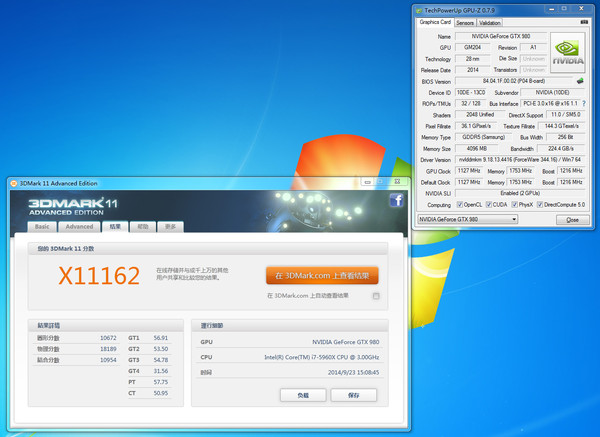Click the graphics score value 10672

pyautogui.click(x=108, y=338)
